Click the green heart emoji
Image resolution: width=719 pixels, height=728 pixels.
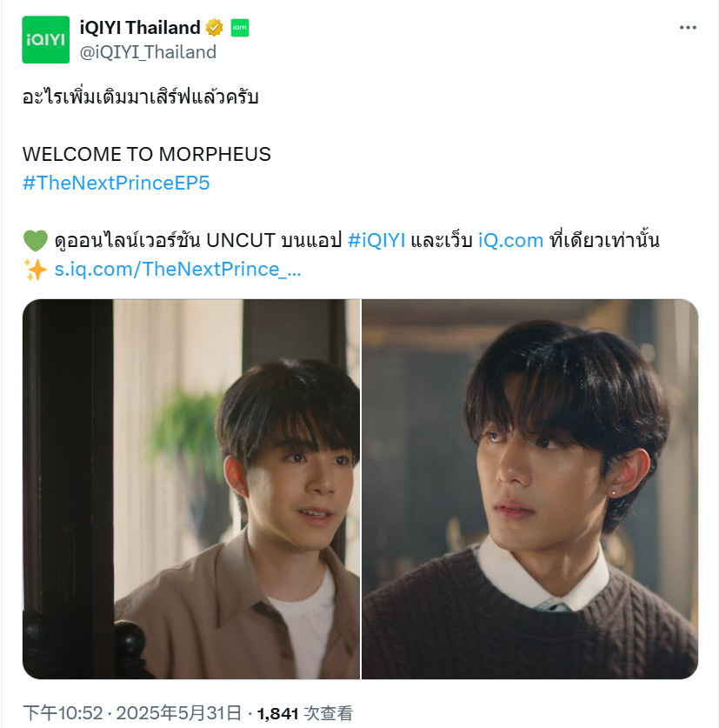point(36,241)
